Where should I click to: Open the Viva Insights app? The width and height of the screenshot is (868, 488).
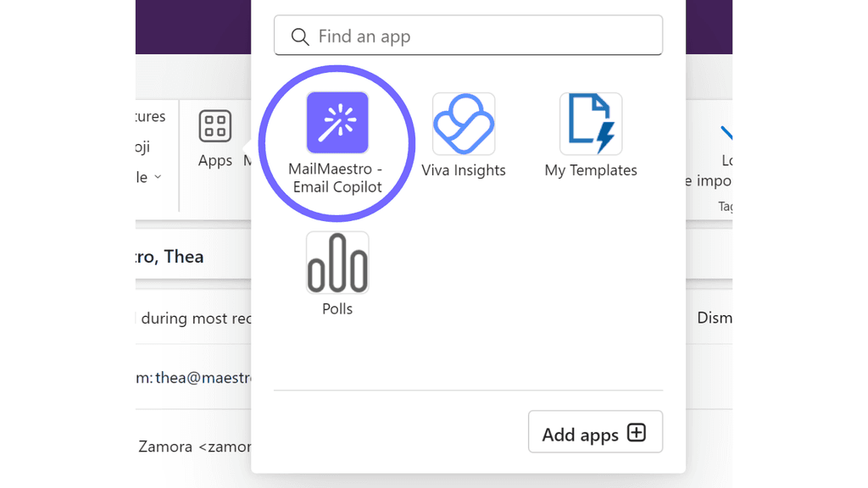pos(464,136)
